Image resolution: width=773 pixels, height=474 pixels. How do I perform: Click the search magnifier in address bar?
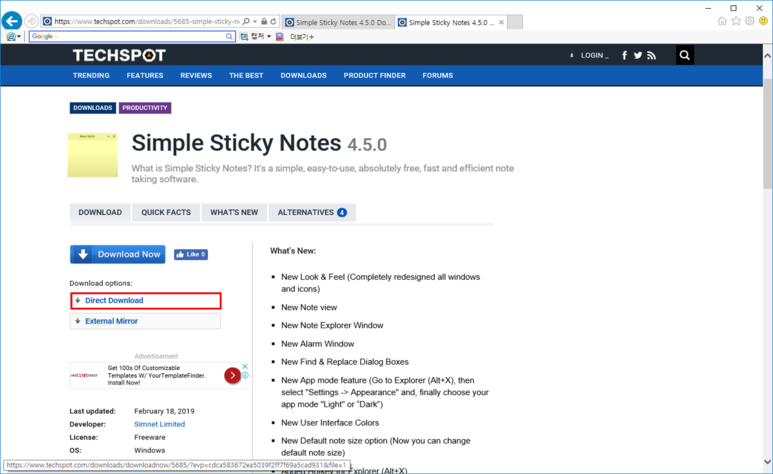pyautogui.click(x=246, y=22)
